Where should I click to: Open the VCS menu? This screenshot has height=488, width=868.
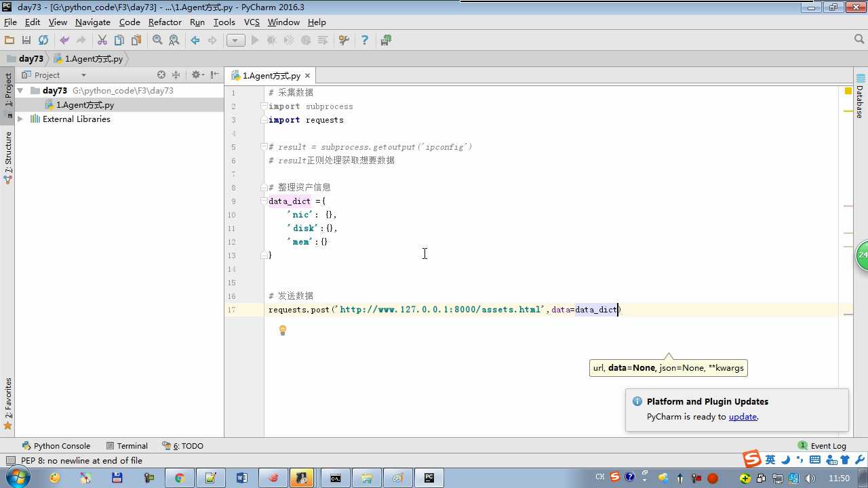[x=252, y=22]
